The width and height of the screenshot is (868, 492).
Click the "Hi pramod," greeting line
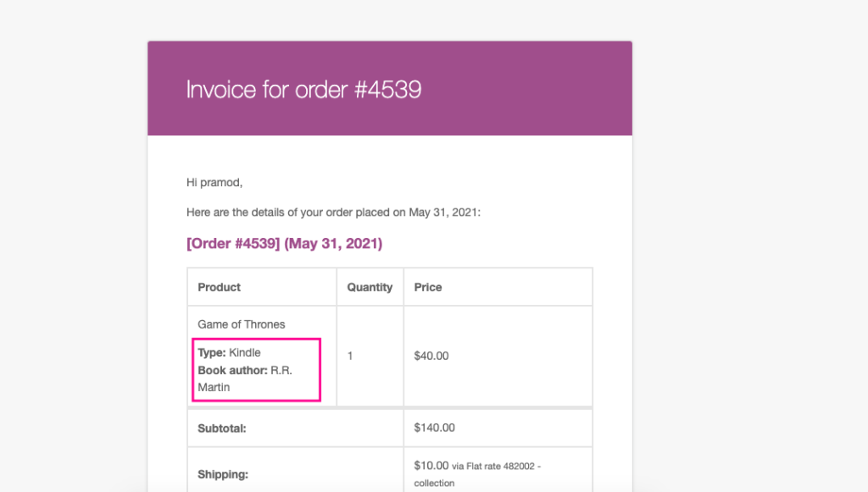point(214,182)
